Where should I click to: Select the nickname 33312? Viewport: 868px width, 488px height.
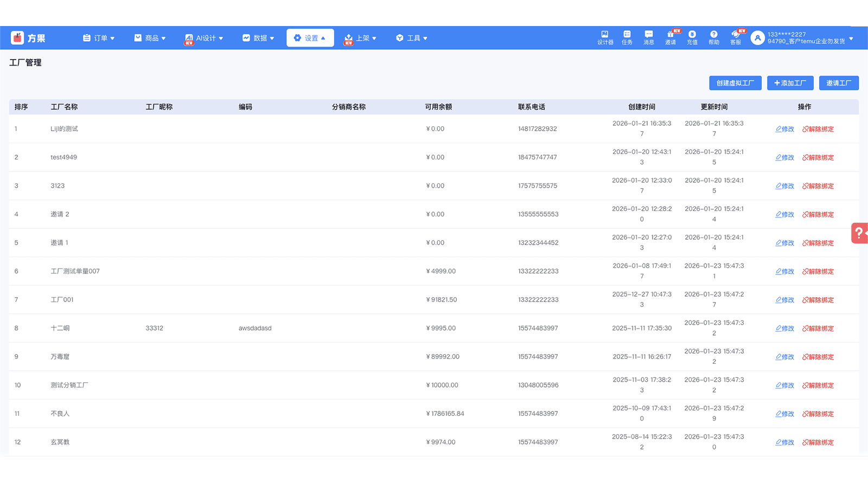tap(154, 328)
